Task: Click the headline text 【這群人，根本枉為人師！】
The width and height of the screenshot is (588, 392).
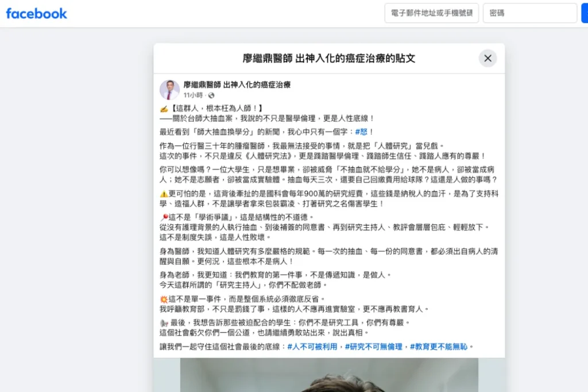Action: tap(218, 108)
